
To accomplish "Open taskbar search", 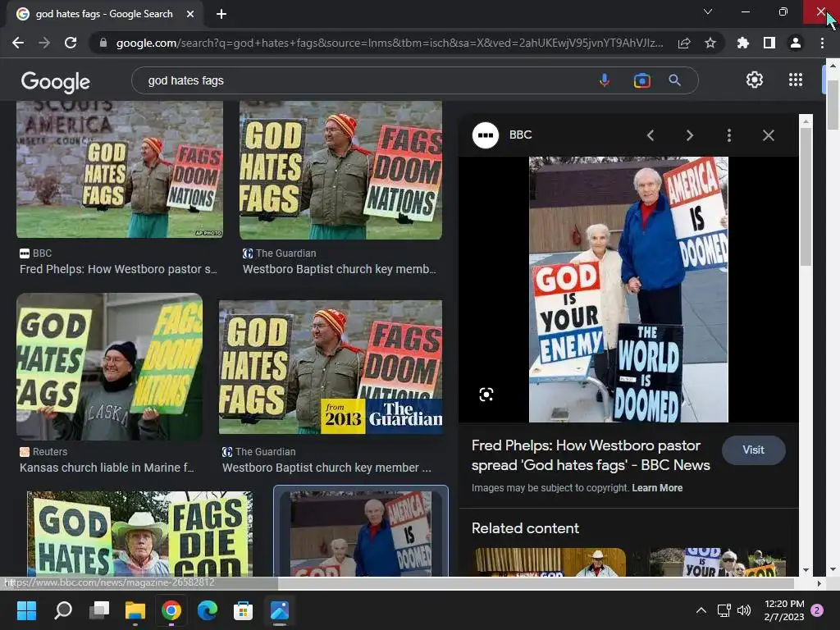I will pyautogui.click(x=63, y=609).
